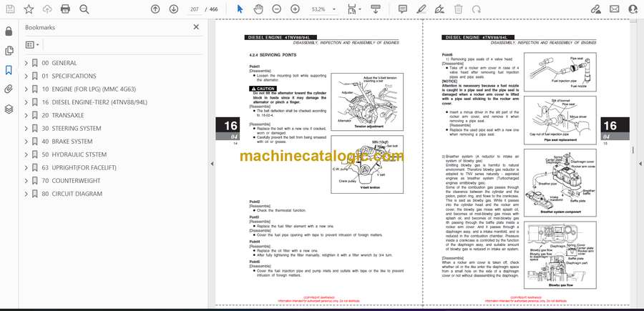This screenshot has width=644, height=311.
Task: Toggle the Bookmarks panel icon
Action: [9, 70]
